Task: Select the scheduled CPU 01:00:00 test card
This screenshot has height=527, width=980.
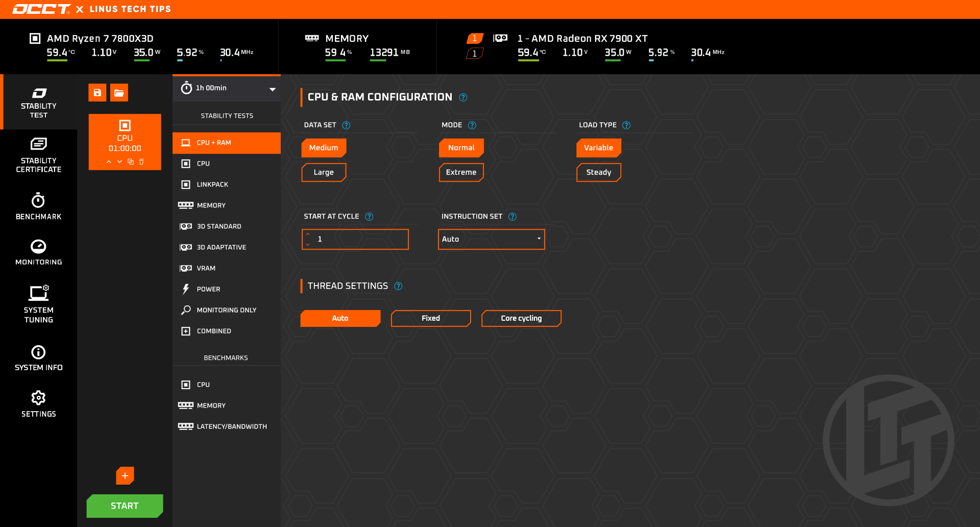Action: (125, 142)
